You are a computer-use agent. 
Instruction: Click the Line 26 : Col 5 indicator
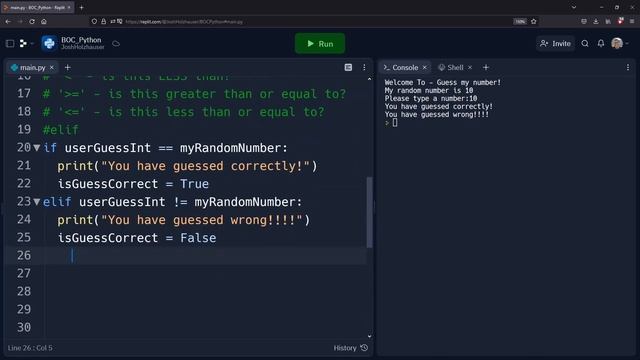tap(30, 348)
